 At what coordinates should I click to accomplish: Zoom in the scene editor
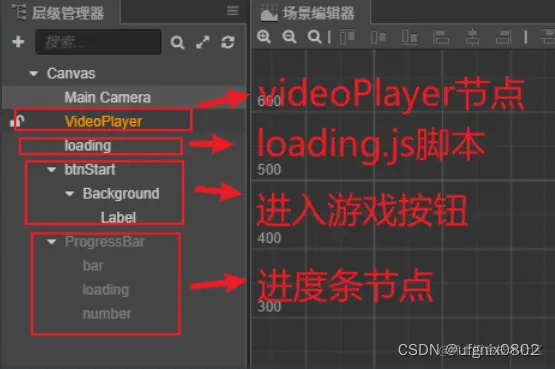[x=264, y=36]
